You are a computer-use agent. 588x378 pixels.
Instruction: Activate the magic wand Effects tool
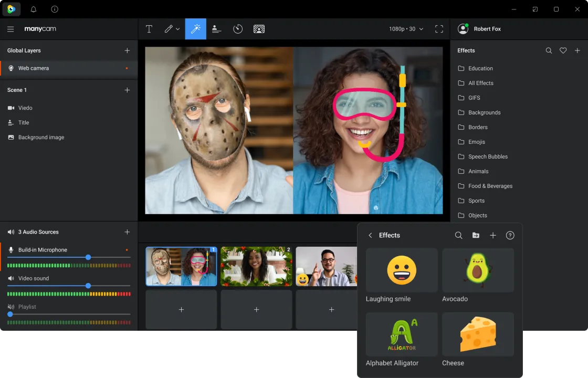(195, 29)
